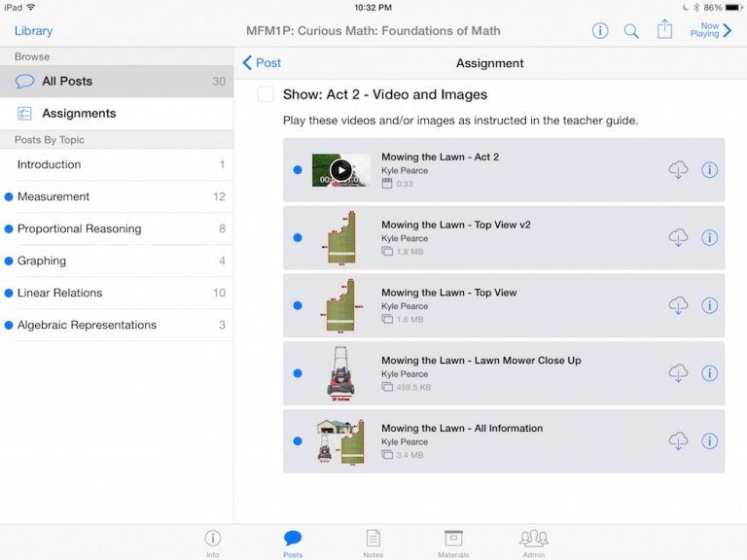
Task: Switch to the Materials tab
Action: (x=453, y=542)
